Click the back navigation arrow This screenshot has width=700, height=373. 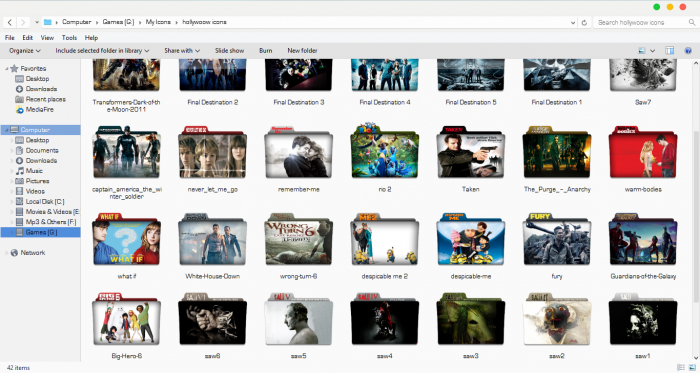pos(10,22)
